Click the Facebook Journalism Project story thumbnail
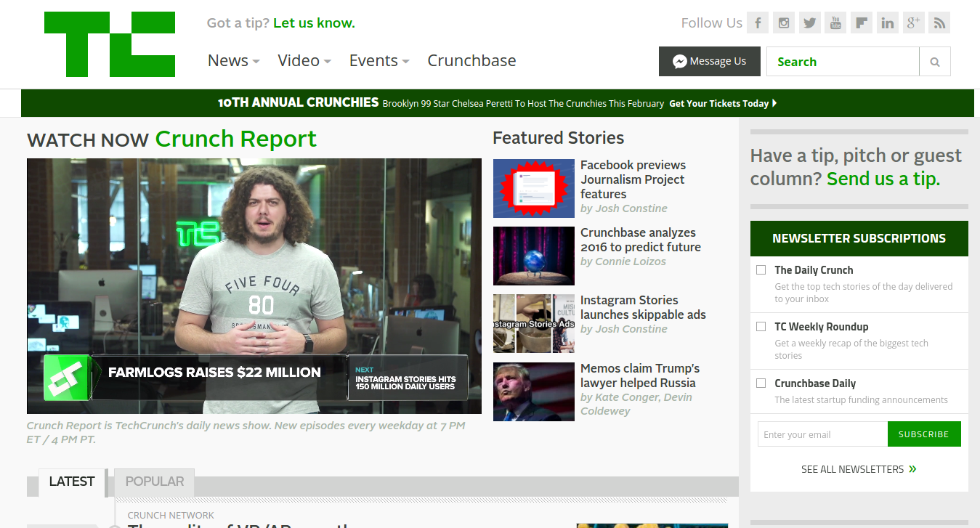980x528 pixels. [534, 189]
